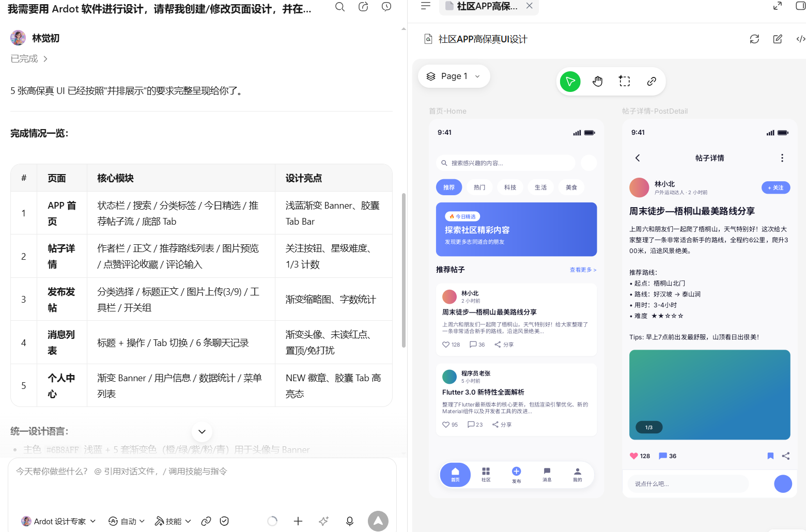Click the 我的 tab in mockup bottom nav

(577, 475)
